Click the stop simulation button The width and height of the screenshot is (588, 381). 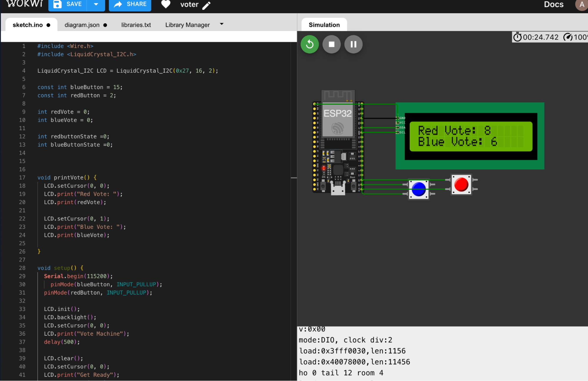pos(332,44)
